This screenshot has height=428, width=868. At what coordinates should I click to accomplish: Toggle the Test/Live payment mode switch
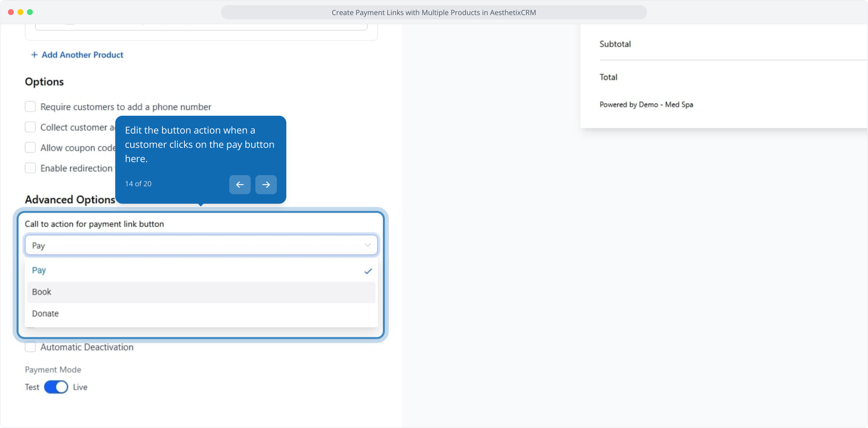point(56,387)
